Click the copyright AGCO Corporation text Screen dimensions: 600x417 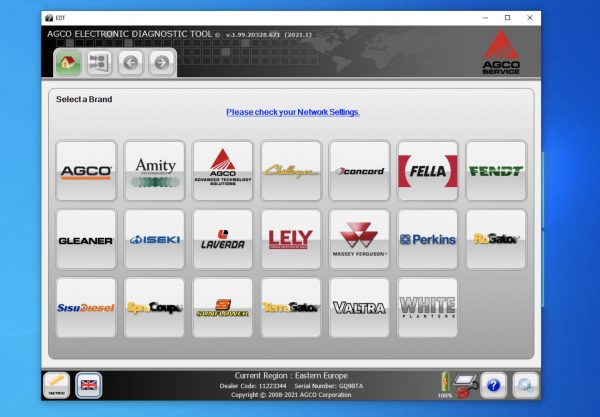[291, 395]
